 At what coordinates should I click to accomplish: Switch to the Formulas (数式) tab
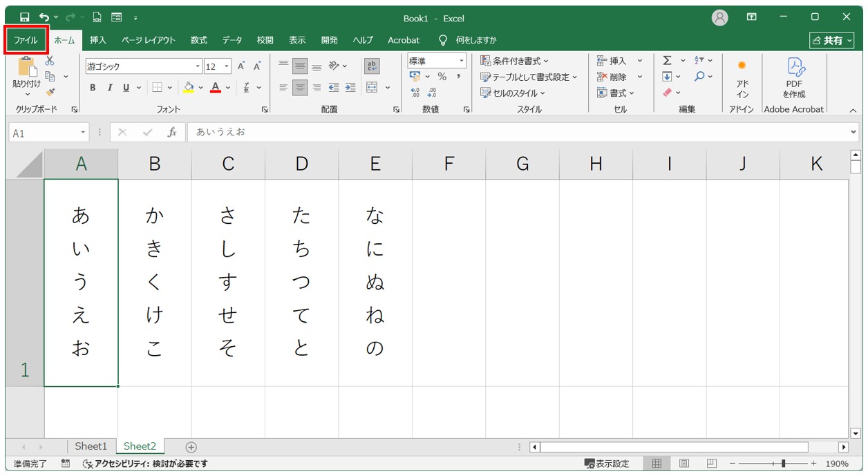pos(199,40)
